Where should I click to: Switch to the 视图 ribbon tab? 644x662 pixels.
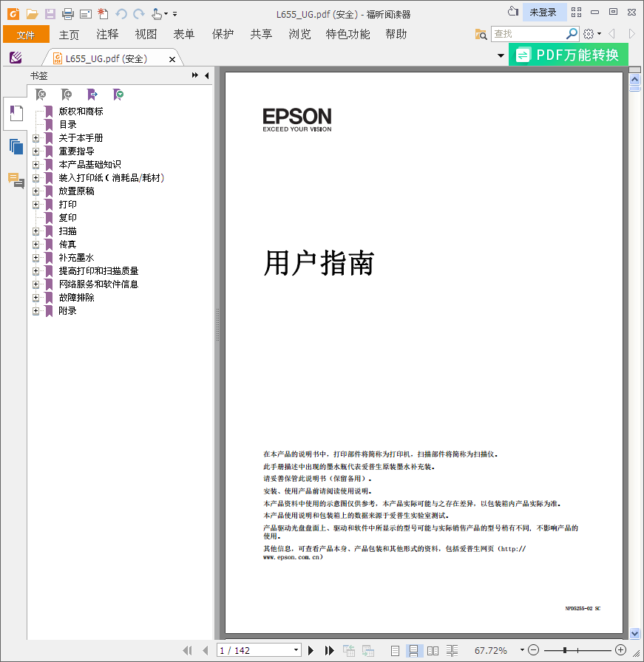(146, 34)
